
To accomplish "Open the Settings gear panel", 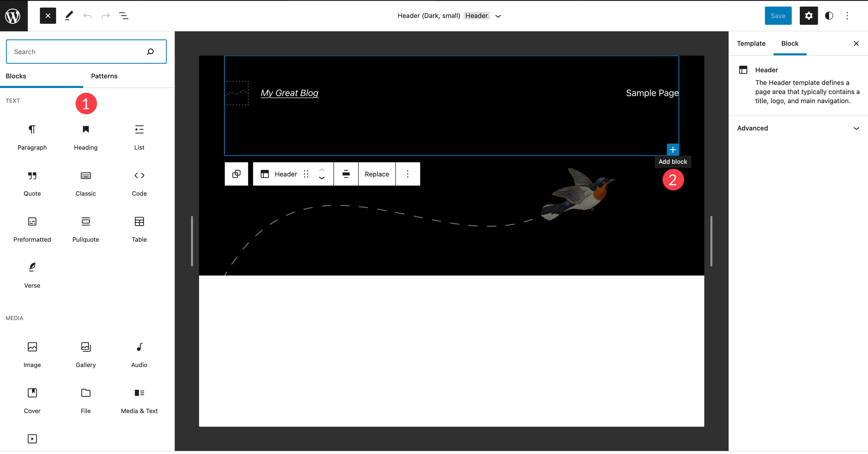I will [x=808, y=15].
